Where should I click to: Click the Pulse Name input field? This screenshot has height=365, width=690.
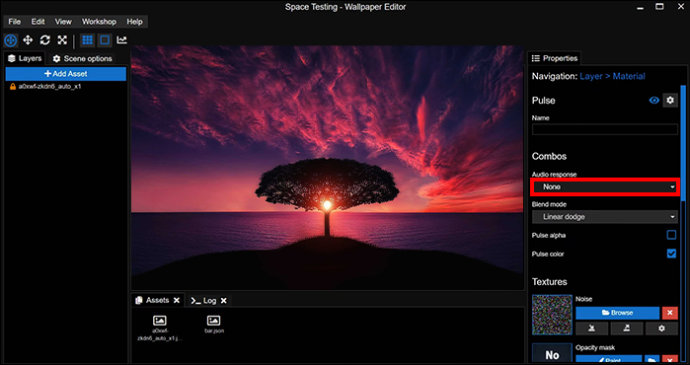pos(605,129)
